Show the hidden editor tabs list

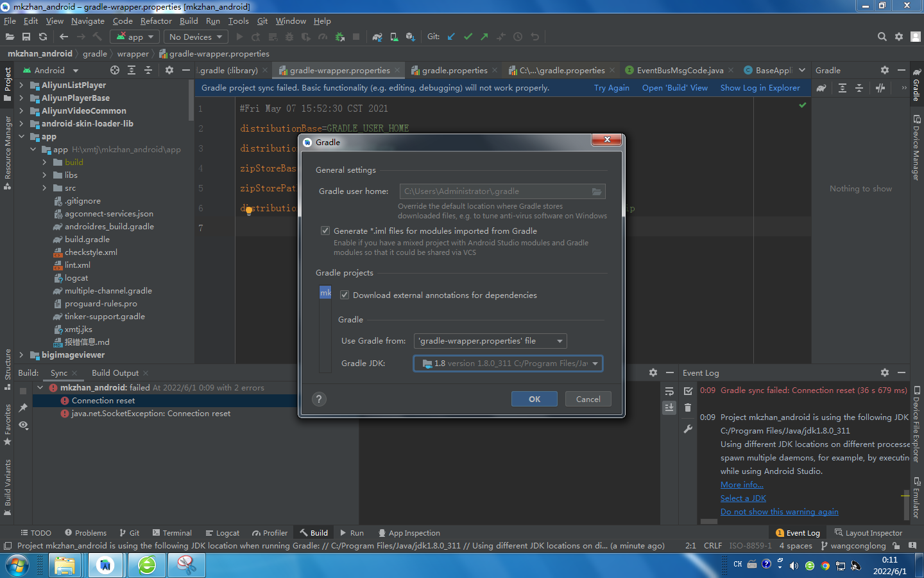[x=802, y=70]
